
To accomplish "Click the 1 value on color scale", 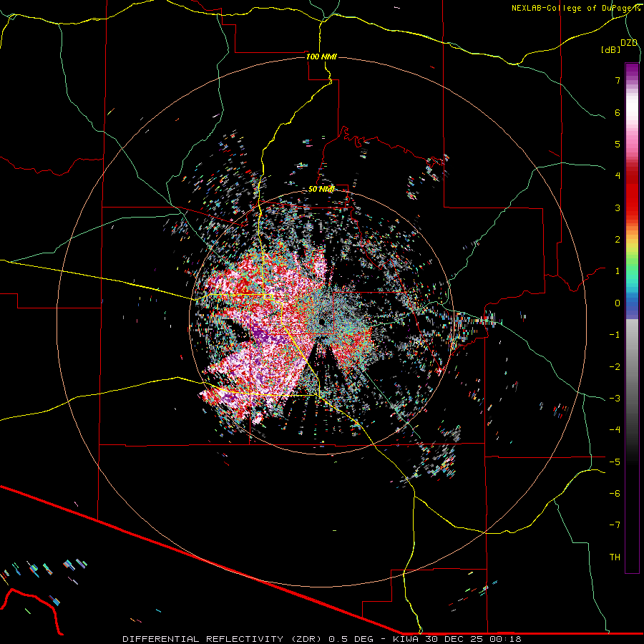I will pos(618,271).
